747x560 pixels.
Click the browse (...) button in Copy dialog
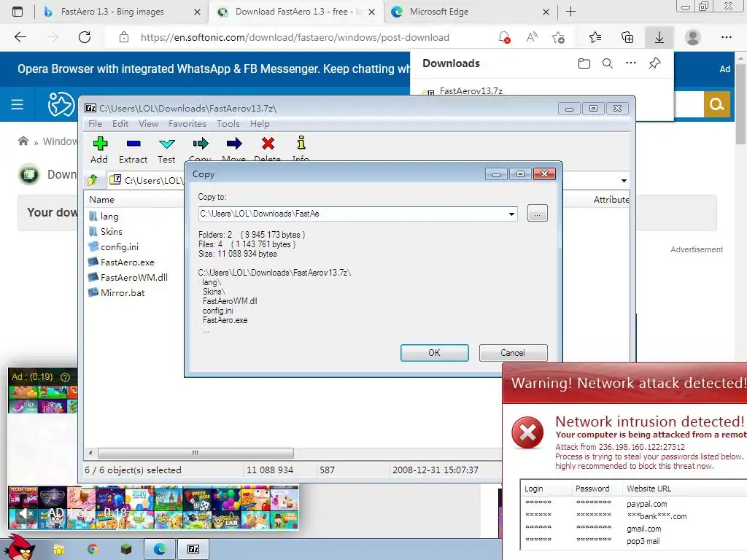pos(538,214)
